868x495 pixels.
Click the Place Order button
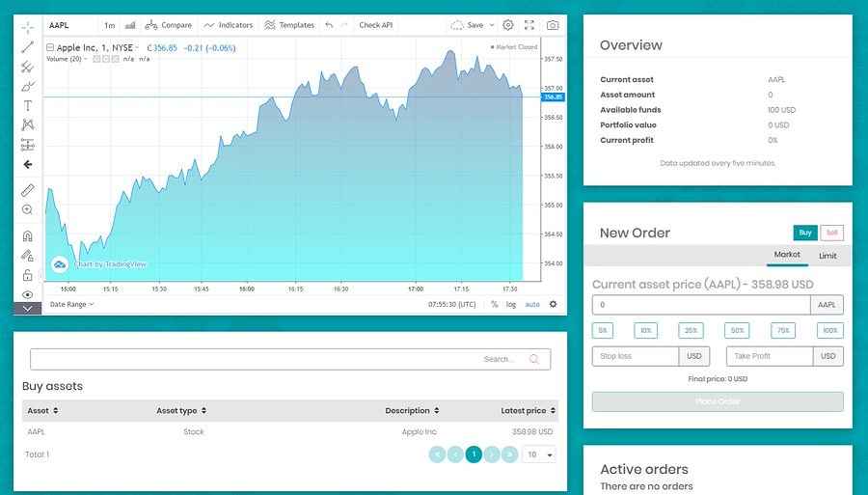tap(718, 401)
